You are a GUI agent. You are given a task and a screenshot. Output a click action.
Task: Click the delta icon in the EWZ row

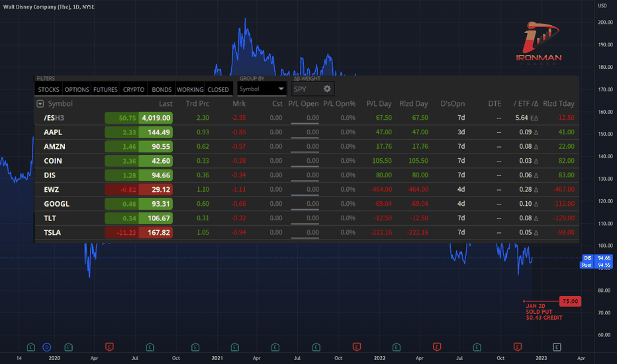coord(536,190)
